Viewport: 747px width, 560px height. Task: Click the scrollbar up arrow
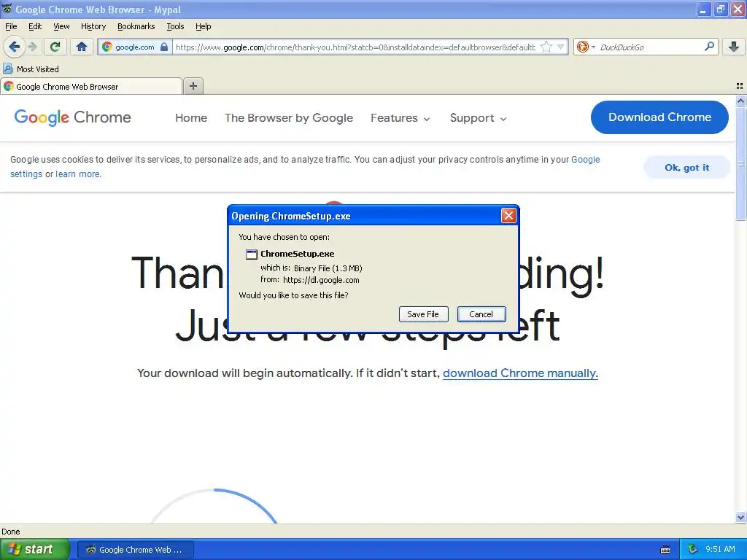tap(740, 101)
